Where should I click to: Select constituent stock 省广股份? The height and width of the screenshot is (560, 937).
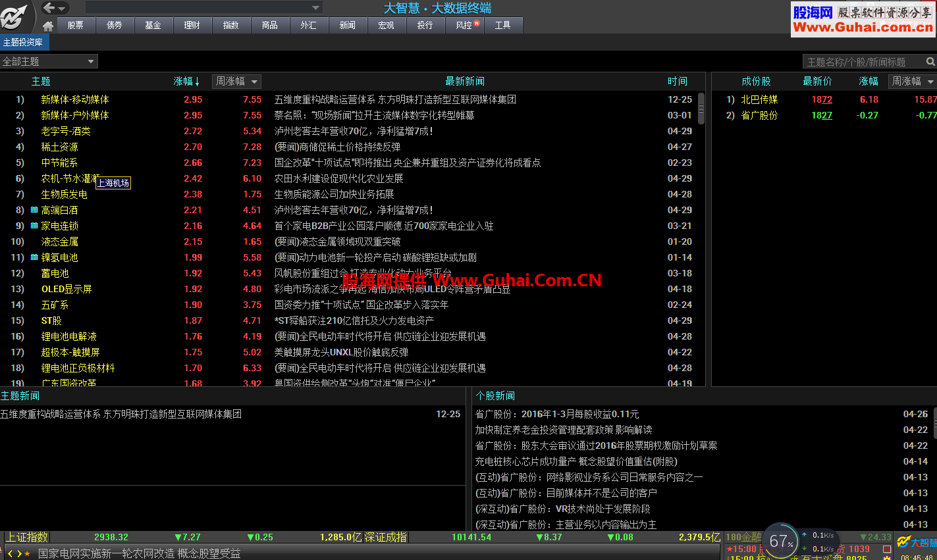click(759, 115)
